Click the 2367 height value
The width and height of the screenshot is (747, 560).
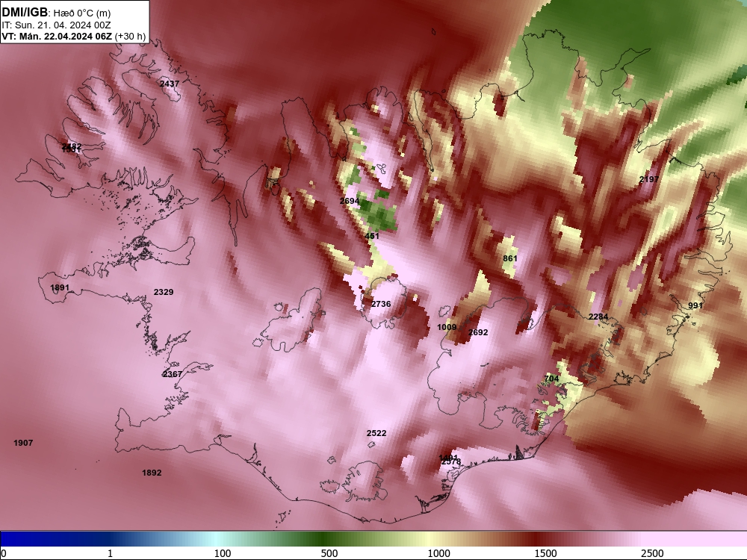coord(173,374)
